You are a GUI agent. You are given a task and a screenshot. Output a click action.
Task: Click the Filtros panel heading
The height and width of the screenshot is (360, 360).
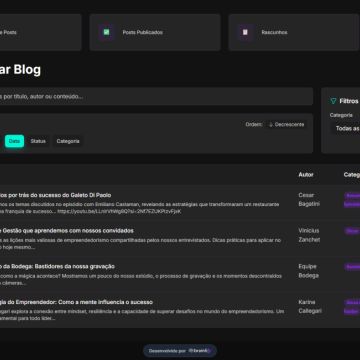(x=349, y=101)
